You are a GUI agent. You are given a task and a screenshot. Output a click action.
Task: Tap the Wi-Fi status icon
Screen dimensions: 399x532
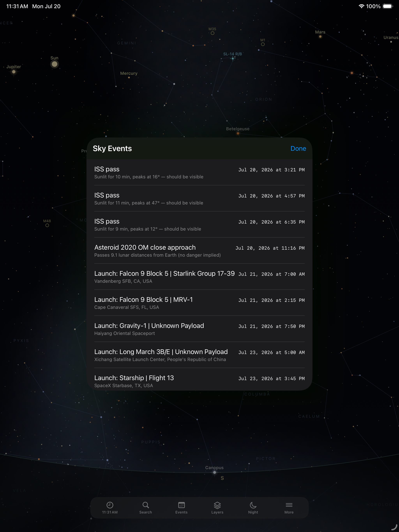pos(361,6)
